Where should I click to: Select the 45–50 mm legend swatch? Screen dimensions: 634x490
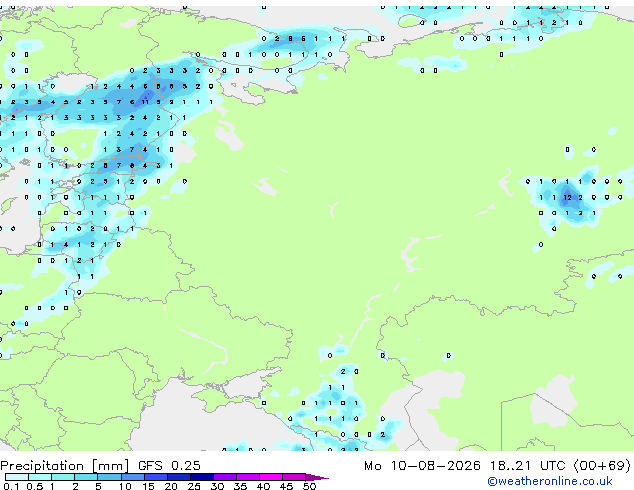294,477
